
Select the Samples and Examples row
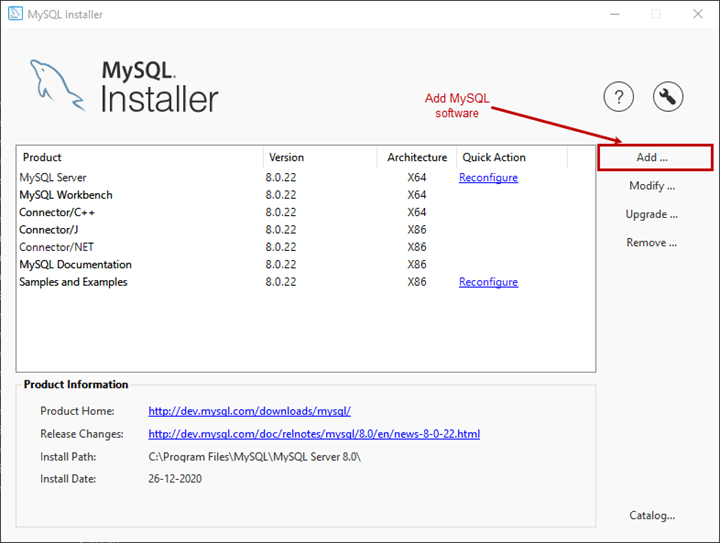coord(306,282)
